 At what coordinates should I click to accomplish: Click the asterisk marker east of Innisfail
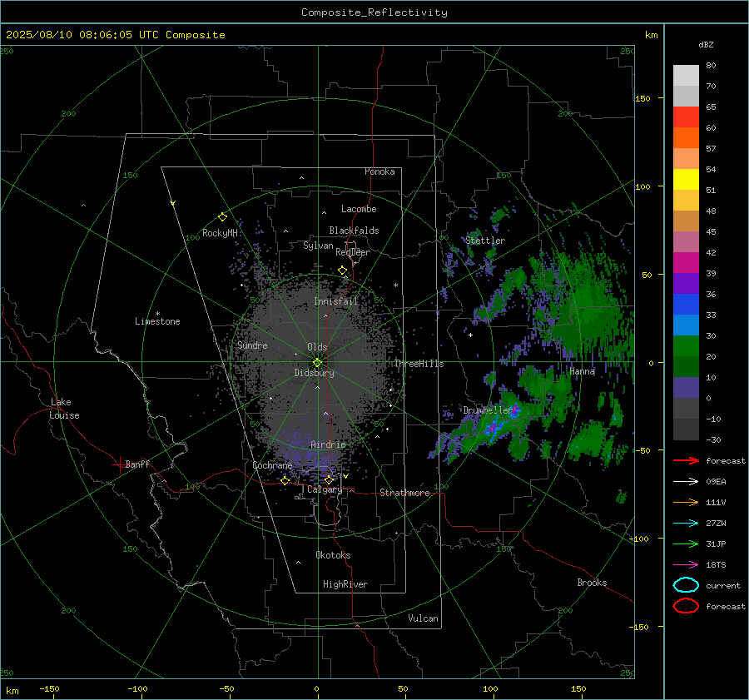pyautogui.click(x=395, y=285)
